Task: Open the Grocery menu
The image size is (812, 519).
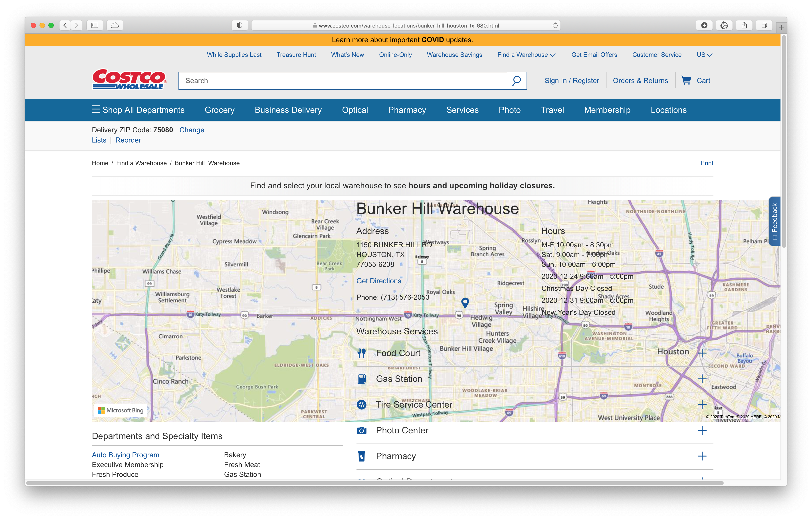Action: coord(220,110)
